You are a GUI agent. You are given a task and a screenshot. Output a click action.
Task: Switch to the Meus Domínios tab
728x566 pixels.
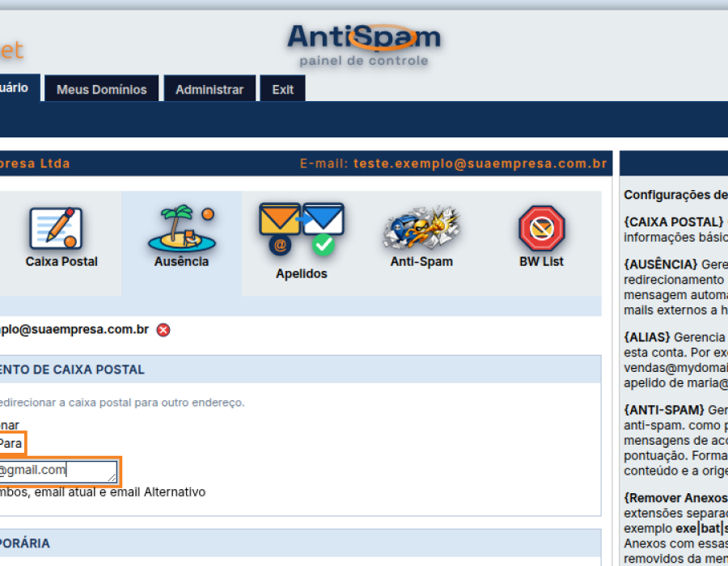102,89
